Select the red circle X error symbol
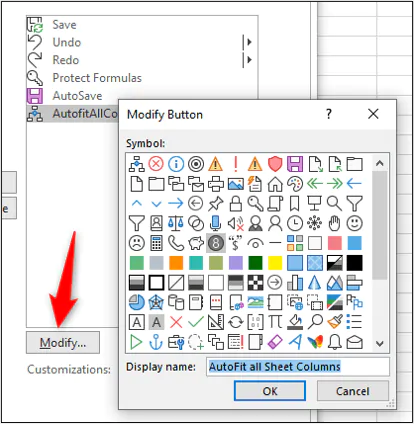Image resolution: width=414 pixels, height=424 pixels. click(156, 164)
